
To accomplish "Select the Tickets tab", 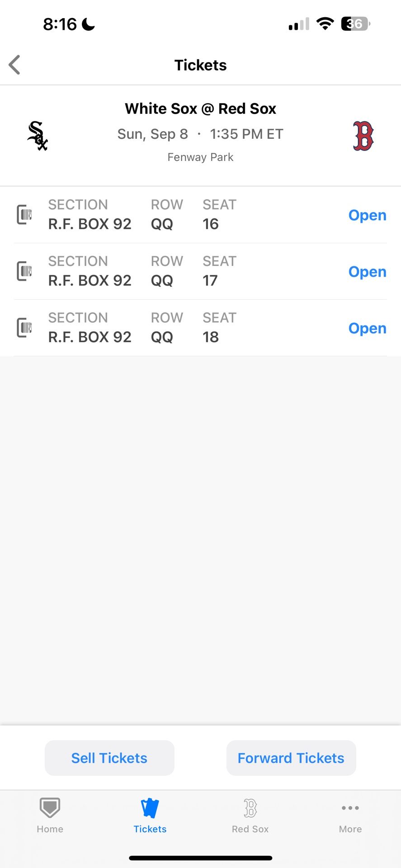I will click(150, 816).
